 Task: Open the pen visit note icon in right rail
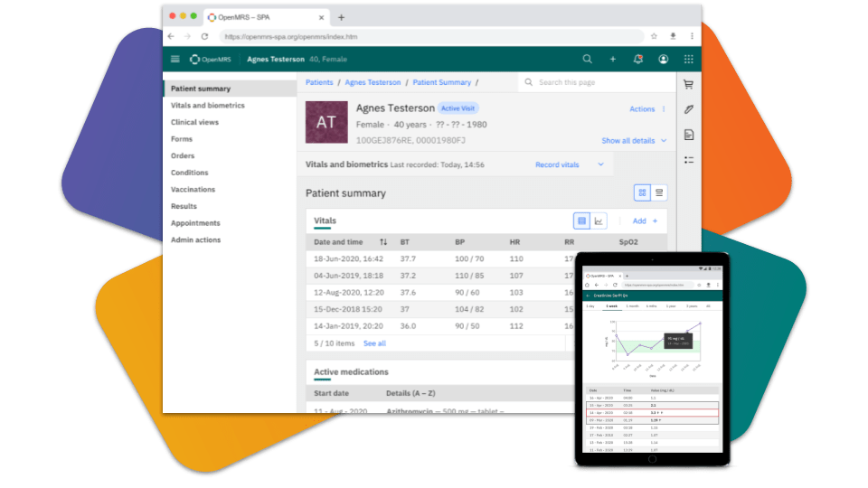[x=689, y=109]
